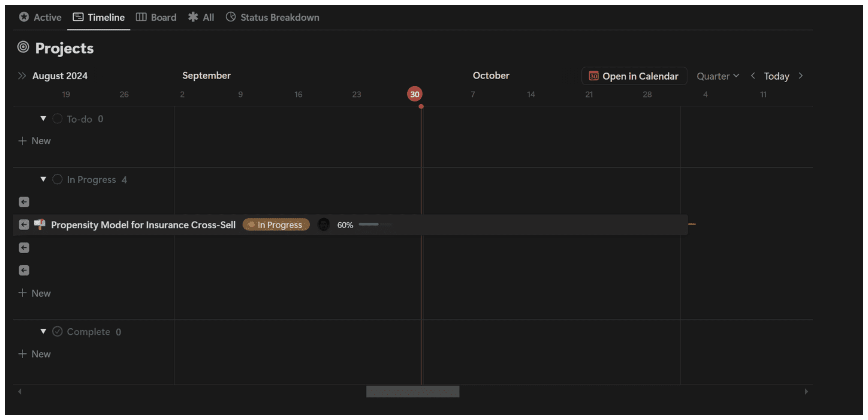Click the Today navigation button
This screenshot has width=868, height=420.
776,76
